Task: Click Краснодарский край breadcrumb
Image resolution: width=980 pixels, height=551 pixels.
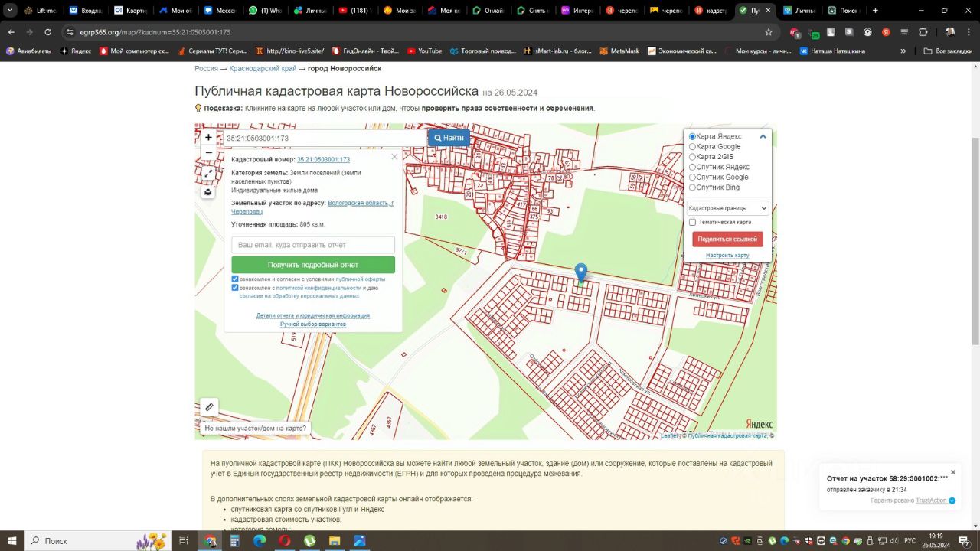Action: coord(263,68)
